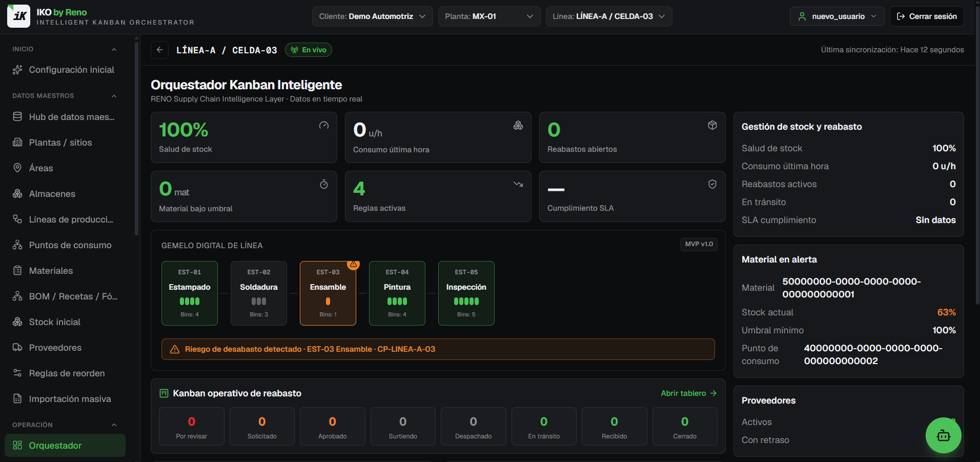The height and width of the screenshot is (462, 980).
Task: Click the Última sincronización timestamp text
Action: (x=892, y=50)
